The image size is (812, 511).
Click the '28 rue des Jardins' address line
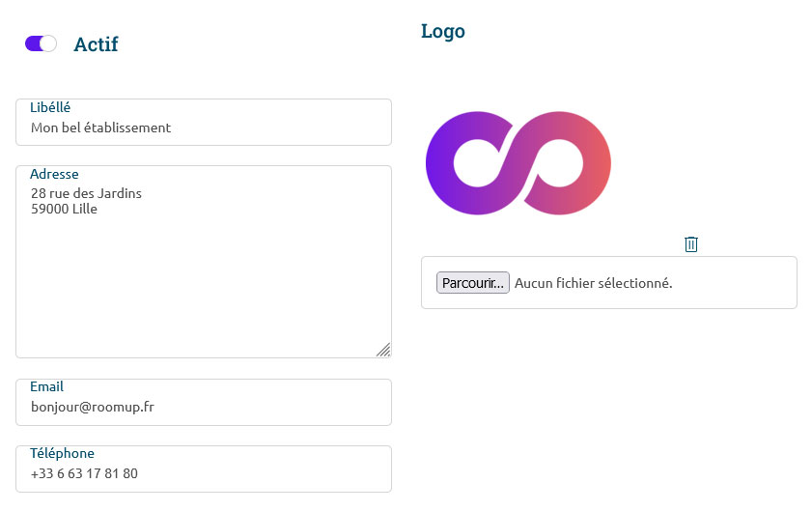coord(86,193)
